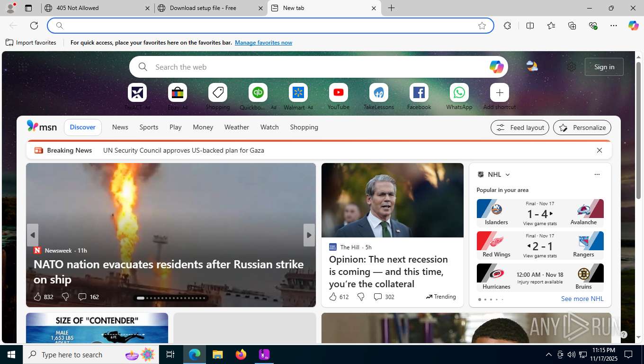Open the Facebook shortcut tile
The image size is (644, 364).
[x=419, y=92]
